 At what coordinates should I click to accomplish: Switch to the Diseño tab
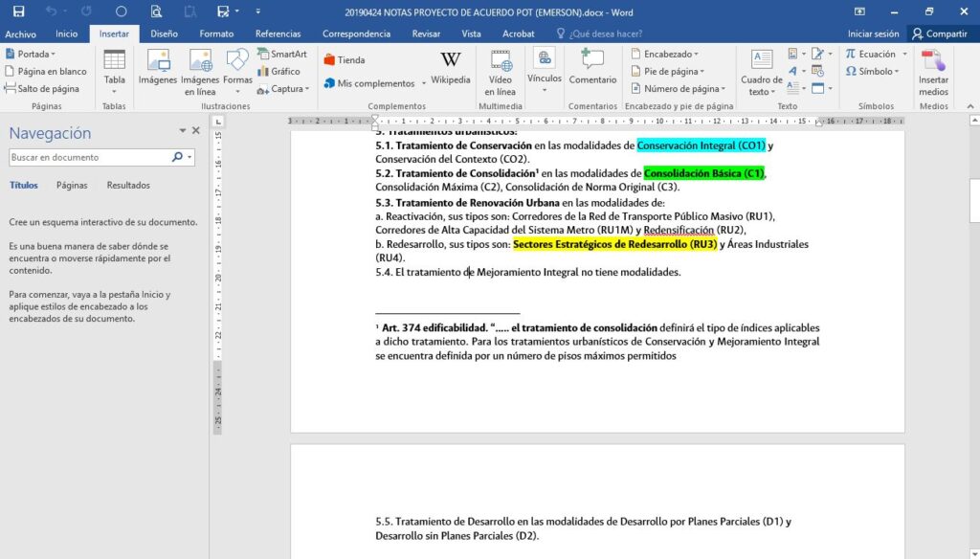coord(164,34)
